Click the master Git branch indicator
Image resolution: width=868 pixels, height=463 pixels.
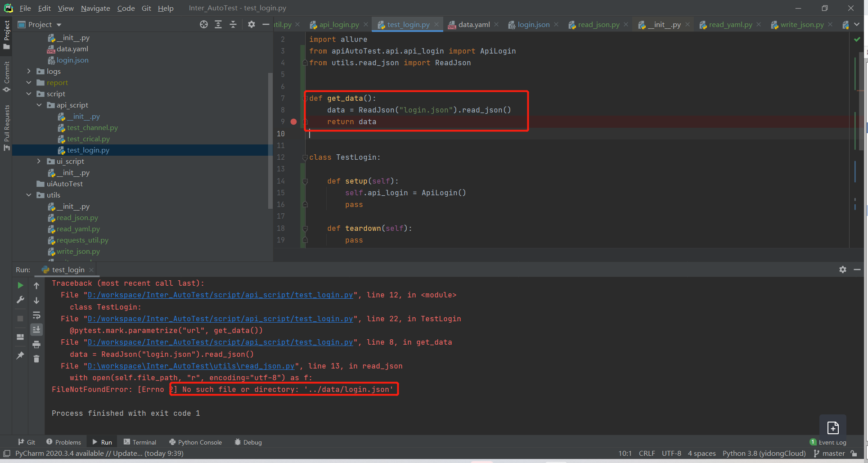click(833, 453)
